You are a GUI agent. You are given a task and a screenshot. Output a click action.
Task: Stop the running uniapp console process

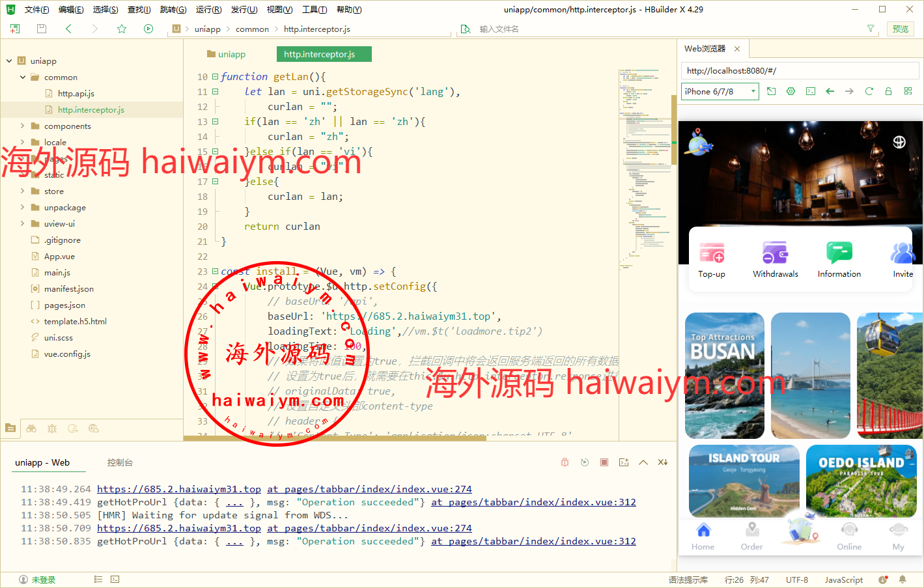click(604, 462)
